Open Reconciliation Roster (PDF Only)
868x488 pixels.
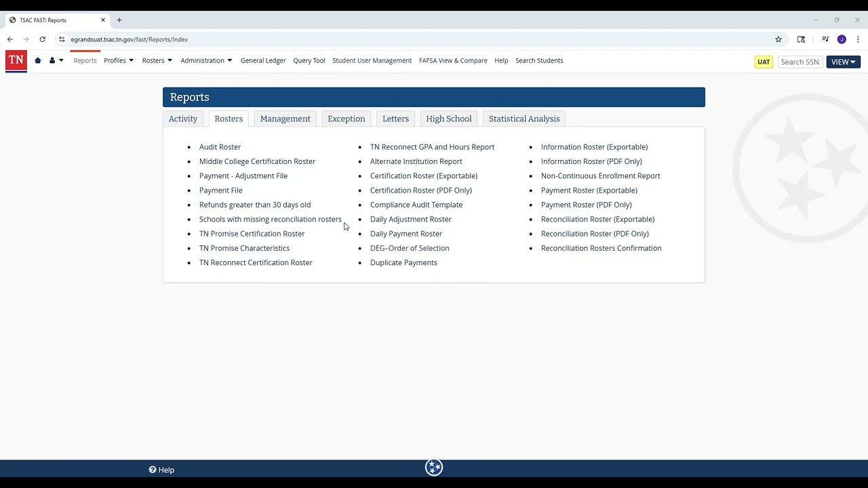(595, 234)
